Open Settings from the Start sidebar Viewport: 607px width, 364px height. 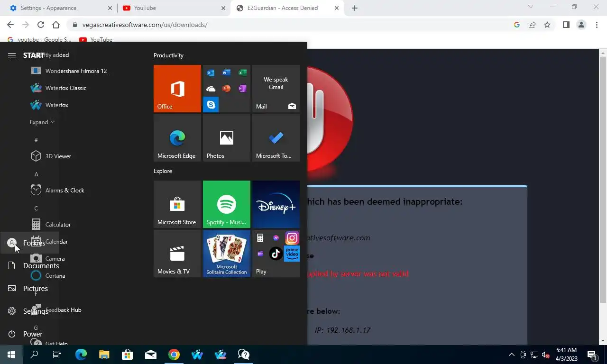pyautogui.click(x=29, y=311)
